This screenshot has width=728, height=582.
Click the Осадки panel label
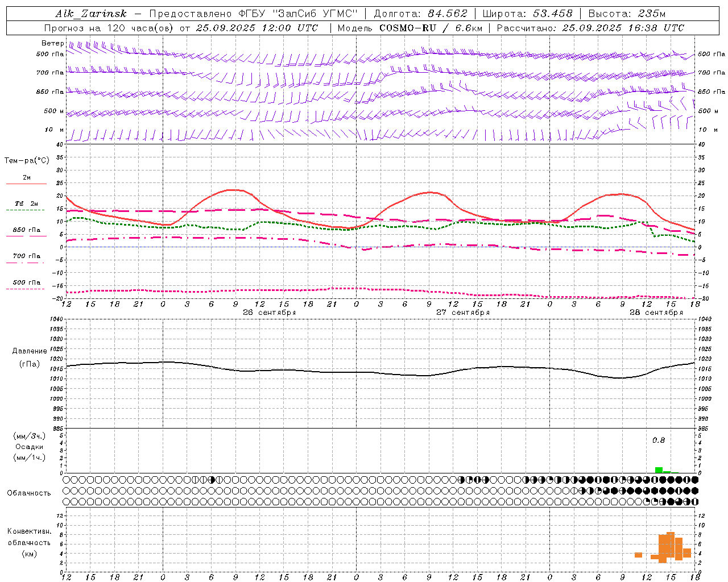(x=30, y=447)
